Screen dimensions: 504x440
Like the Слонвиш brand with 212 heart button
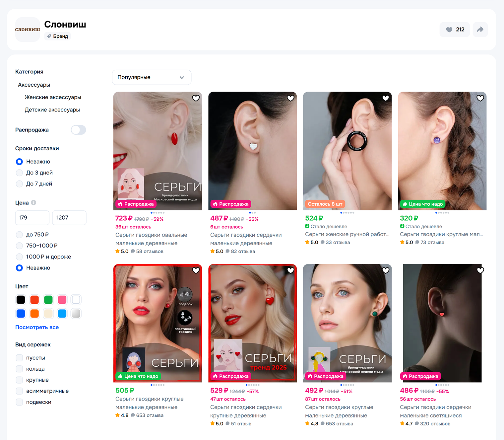455,30
